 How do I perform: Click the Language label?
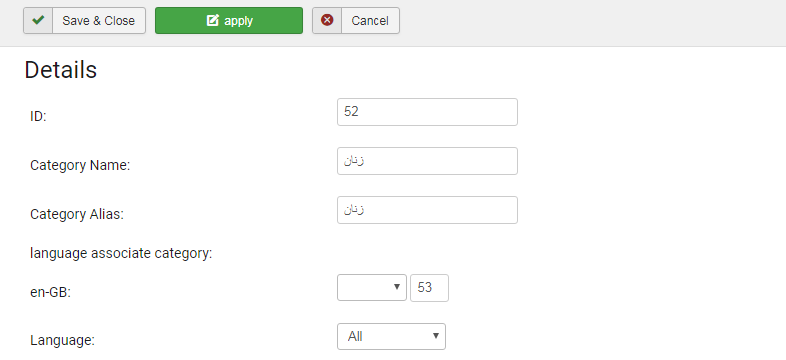(x=62, y=341)
